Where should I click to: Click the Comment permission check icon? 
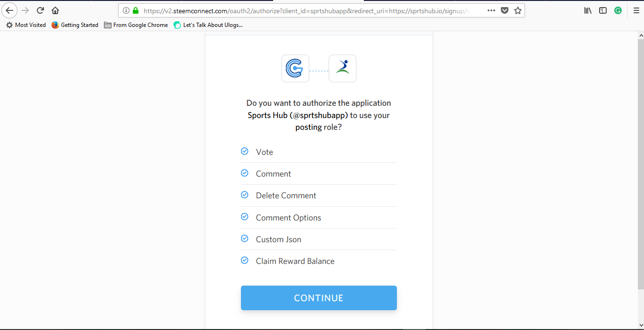click(x=245, y=173)
